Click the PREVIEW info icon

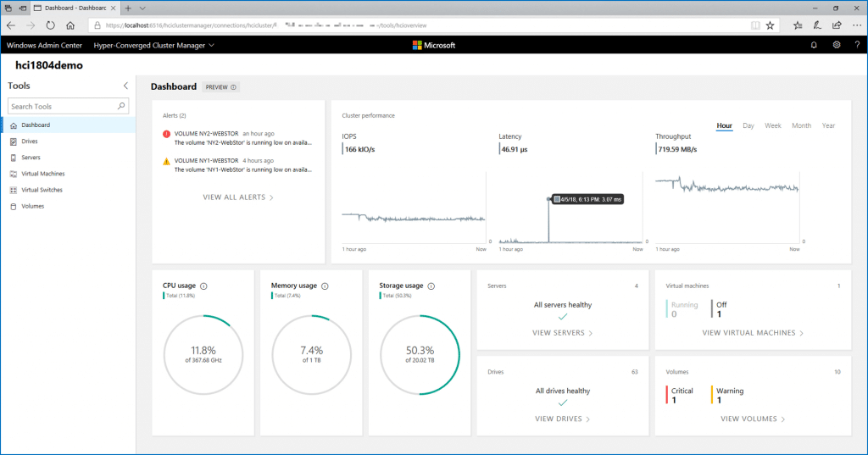234,87
